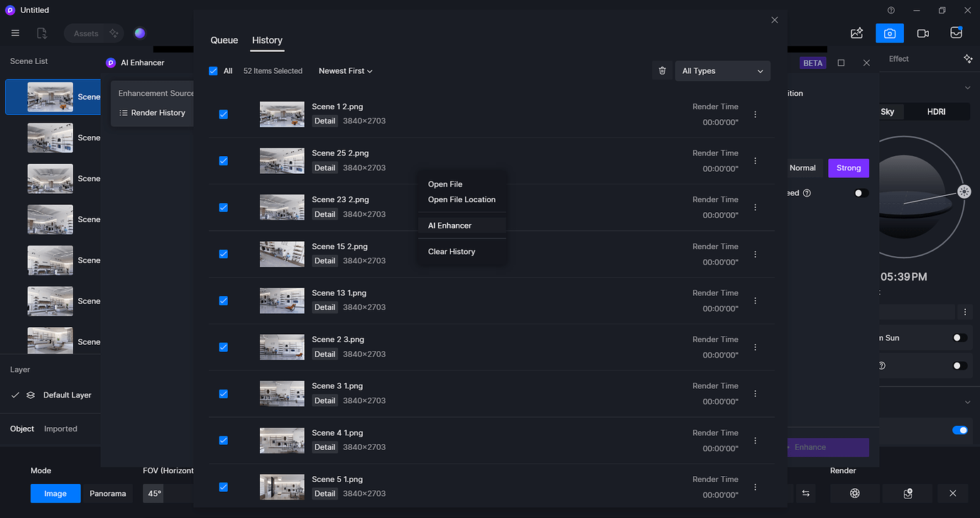The width and height of the screenshot is (980, 518).
Task: Collapse the section chevron below Effect sparkle
Action: [967, 88]
